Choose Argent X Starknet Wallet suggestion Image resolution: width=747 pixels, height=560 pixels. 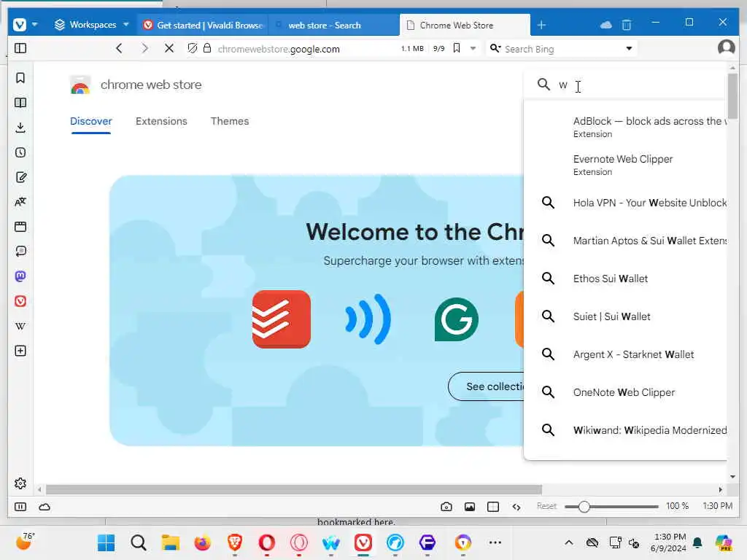coord(625,354)
